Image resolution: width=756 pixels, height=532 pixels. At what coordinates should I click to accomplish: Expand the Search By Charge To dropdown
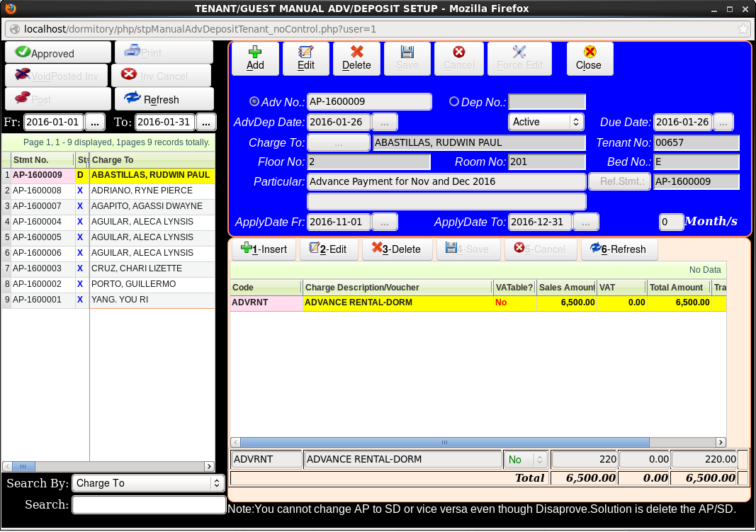point(148,483)
